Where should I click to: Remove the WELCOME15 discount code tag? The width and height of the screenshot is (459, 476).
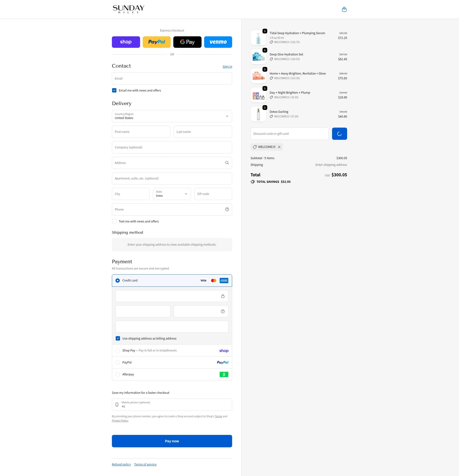279,147
